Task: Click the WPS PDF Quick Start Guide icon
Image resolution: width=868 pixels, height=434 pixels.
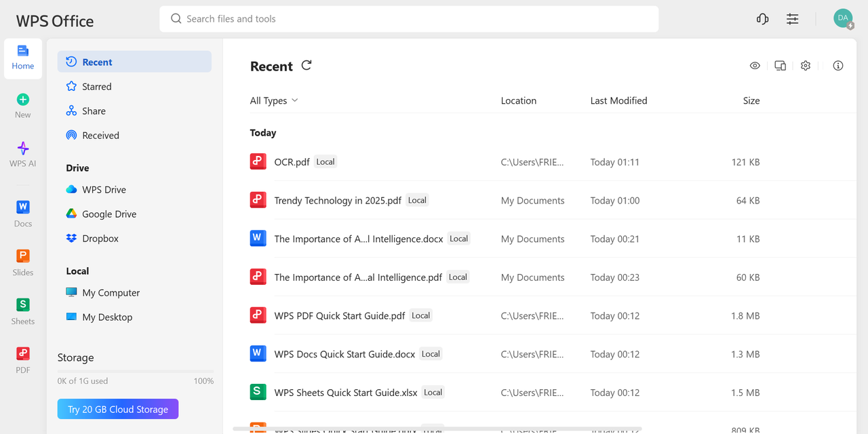Action: (258, 315)
